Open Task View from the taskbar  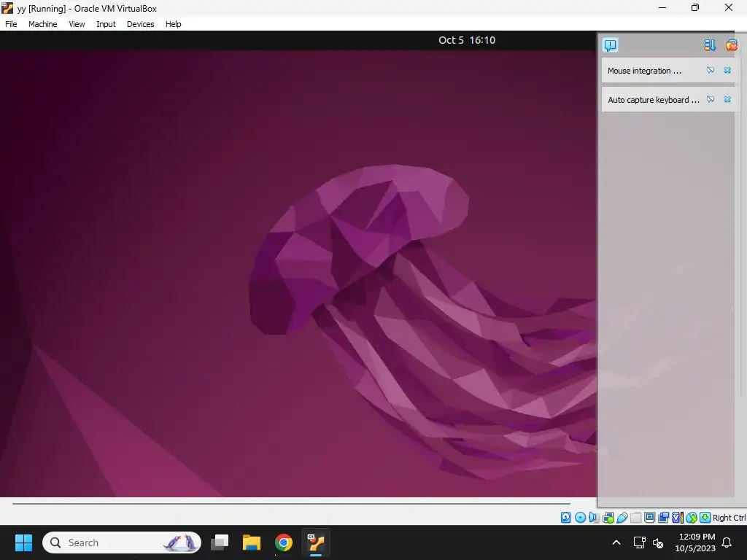click(x=220, y=542)
